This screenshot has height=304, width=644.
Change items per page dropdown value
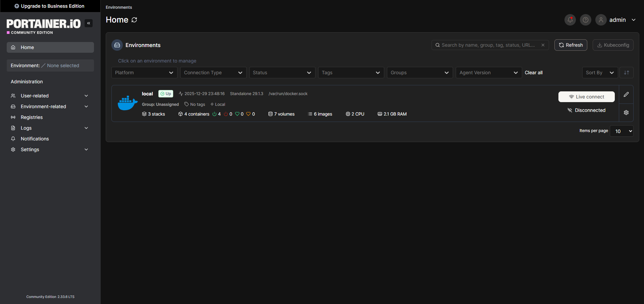[x=622, y=131]
